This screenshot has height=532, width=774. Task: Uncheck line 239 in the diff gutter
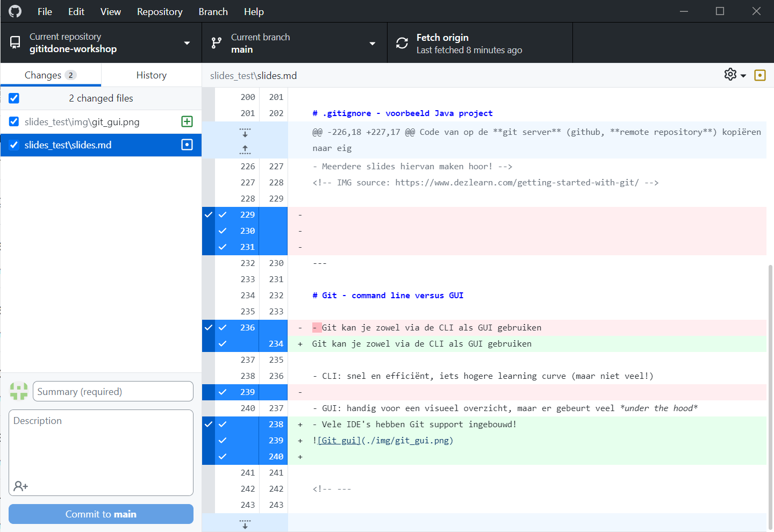click(223, 392)
